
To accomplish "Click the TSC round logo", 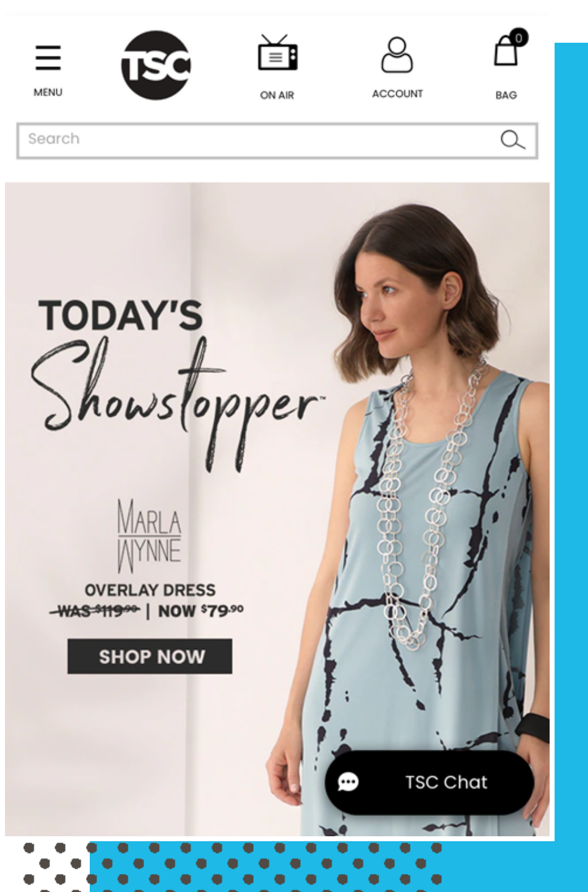I will (156, 65).
